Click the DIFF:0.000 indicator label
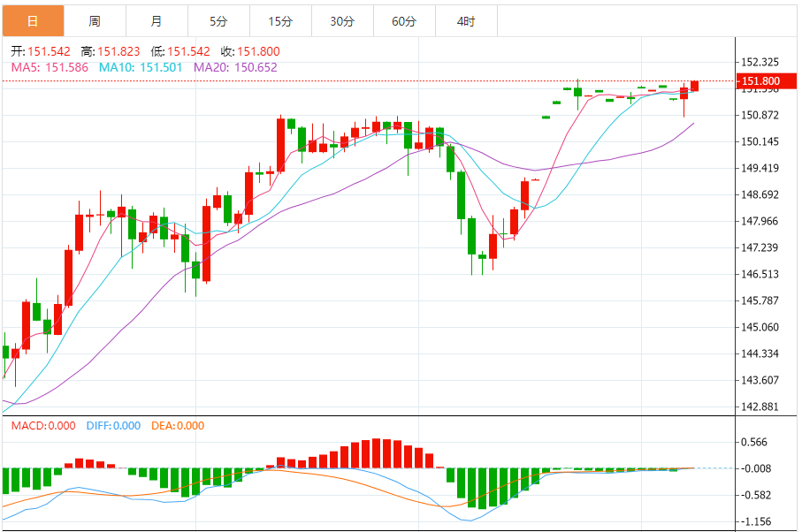The image size is (802, 532). click(113, 426)
